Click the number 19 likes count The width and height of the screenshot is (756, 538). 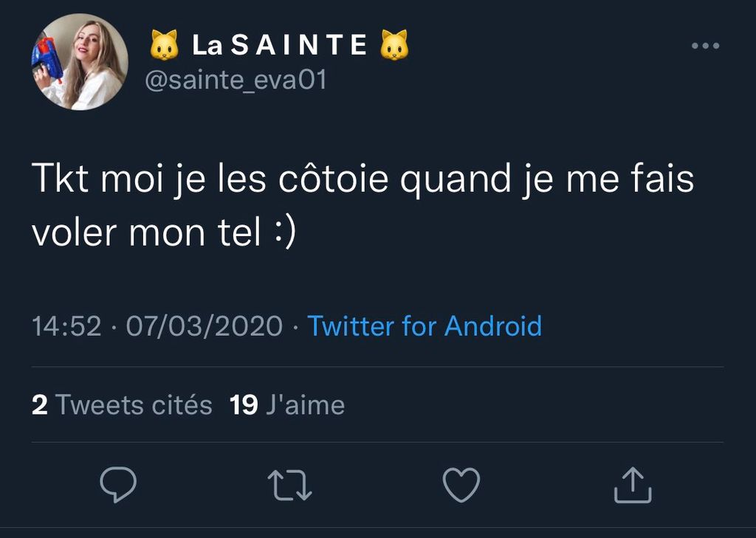click(x=244, y=404)
